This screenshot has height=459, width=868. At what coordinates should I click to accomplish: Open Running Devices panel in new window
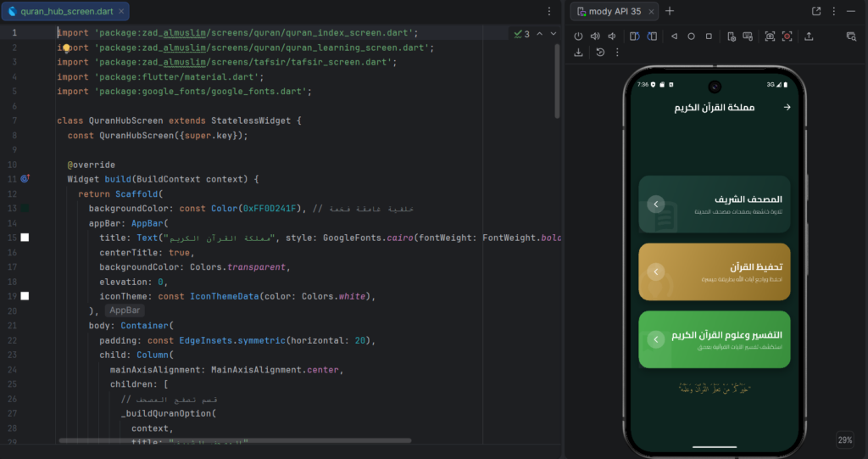(816, 11)
